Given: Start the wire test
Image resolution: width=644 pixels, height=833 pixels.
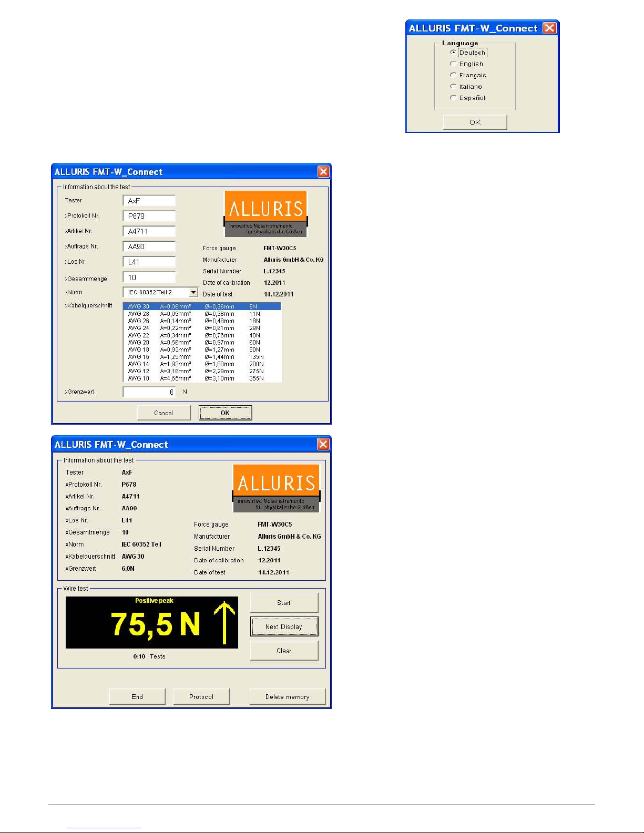Looking at the screenshot, I should [284, 603].
